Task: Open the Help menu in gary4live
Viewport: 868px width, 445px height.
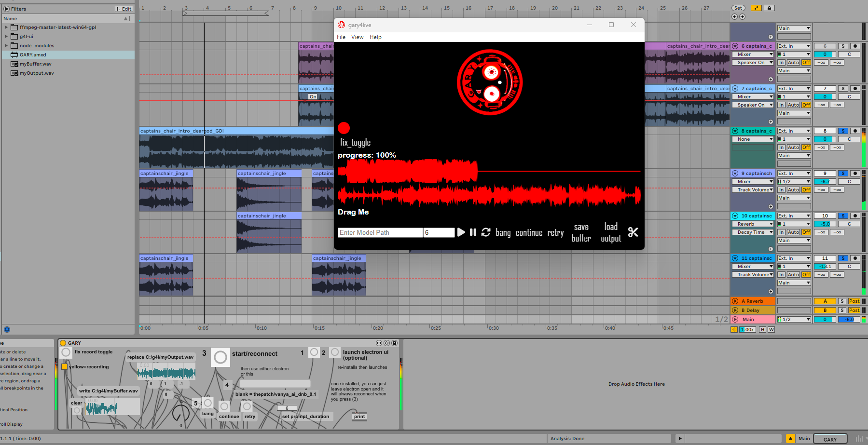Action: [x=375, y=37]
